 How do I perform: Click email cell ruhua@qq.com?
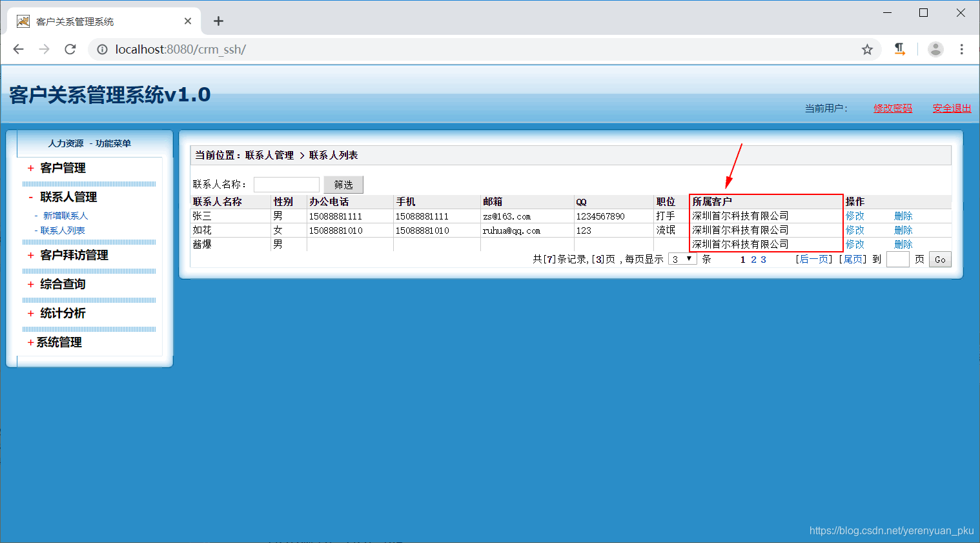pos(511,231)
